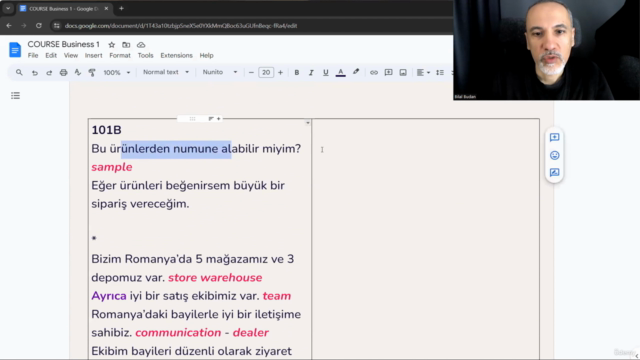Image resolution: width=640 pixels, height=360 pixels.
Task: Go forward in the browser
Action: coord(24,26)
